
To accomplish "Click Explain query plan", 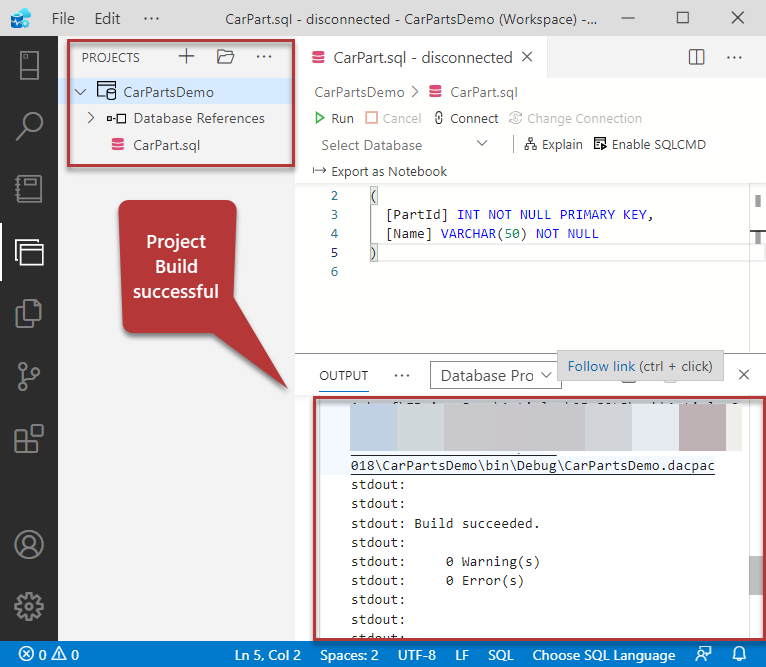I will (x=553, y=145).
